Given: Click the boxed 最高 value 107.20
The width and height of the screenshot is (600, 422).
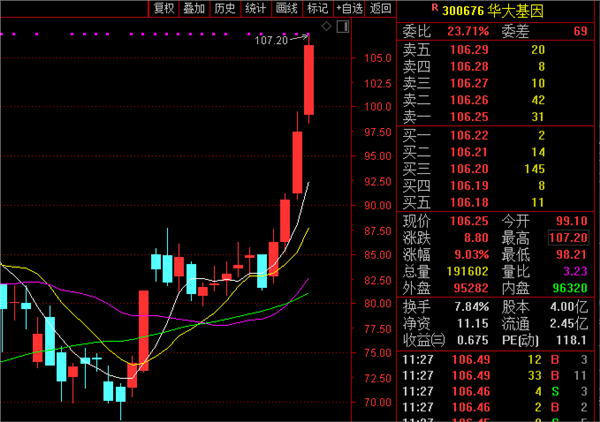Looking at the screenshot, I should [x=570, y=237].
